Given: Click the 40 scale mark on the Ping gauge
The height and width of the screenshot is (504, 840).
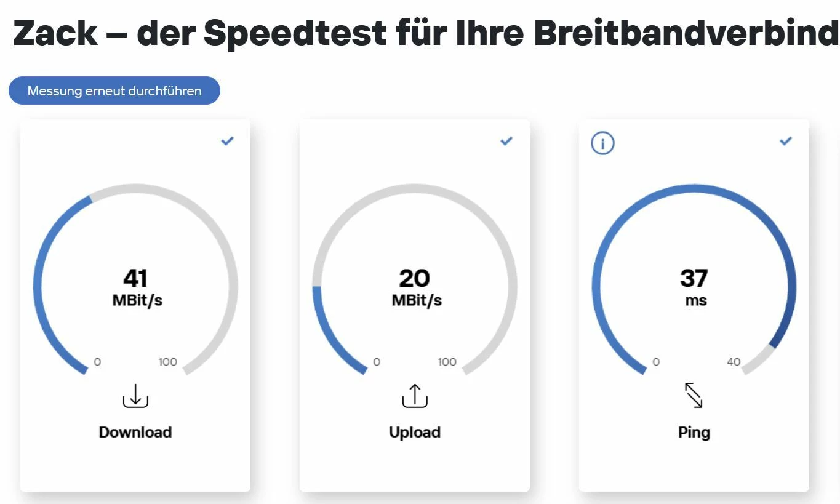Looking at the screenshot, I should pos(734,362).
